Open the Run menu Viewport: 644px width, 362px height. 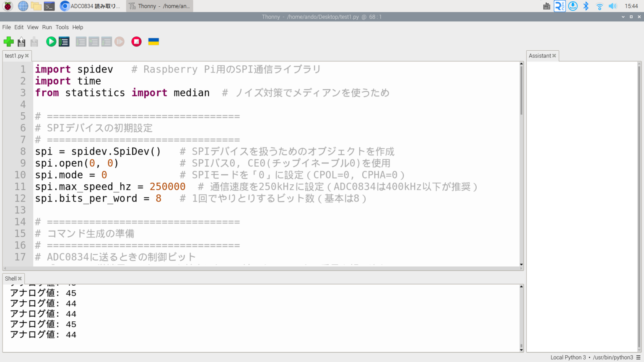click(47, 27)
